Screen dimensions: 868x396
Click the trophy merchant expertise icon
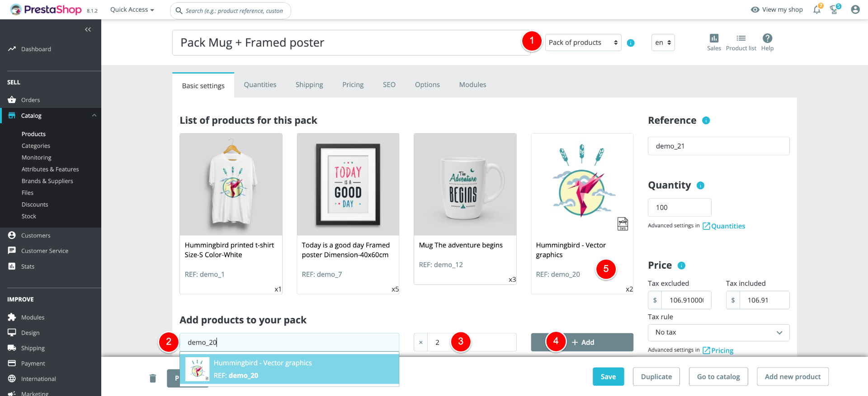(x=834, y=10)
